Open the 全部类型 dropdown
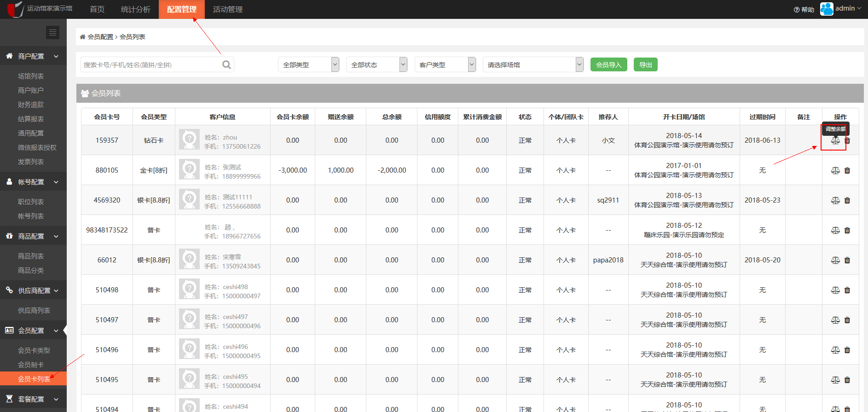Screen dimensions: 868x412 308,65
